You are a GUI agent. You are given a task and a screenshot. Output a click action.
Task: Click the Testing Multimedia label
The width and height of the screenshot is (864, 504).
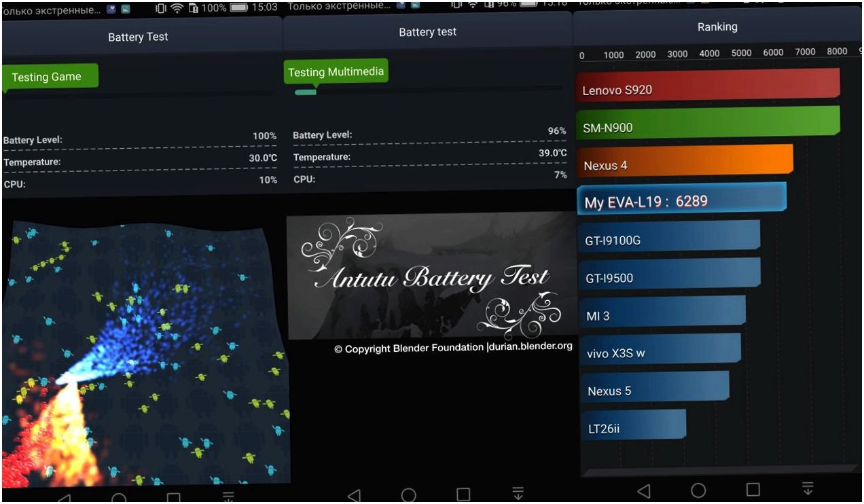(x=336, y=72)
